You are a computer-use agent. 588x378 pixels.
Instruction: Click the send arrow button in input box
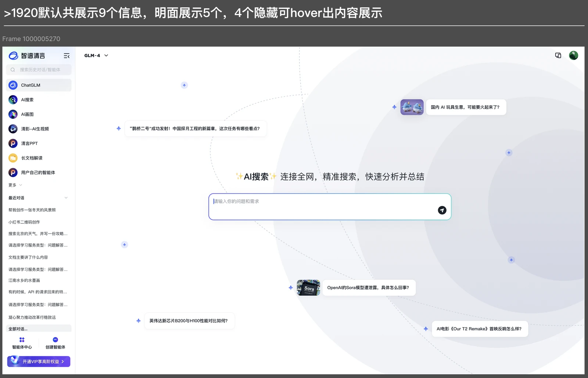[442, 210]
